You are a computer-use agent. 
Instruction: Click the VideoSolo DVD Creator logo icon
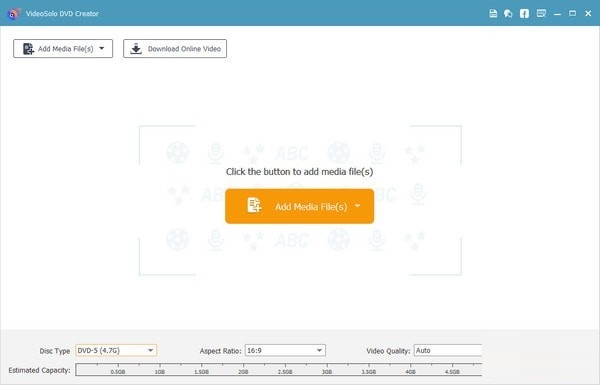[14, 14]
